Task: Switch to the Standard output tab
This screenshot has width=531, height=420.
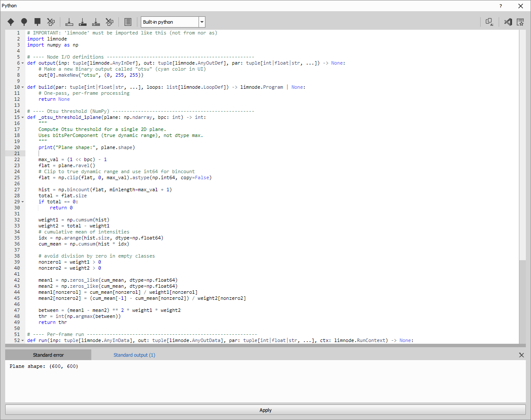Action: [x=134, y=355]
